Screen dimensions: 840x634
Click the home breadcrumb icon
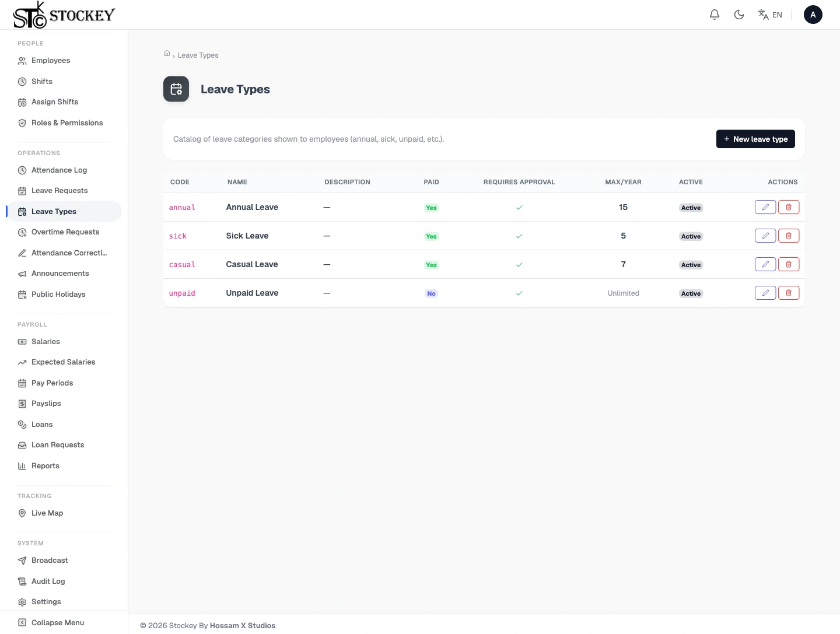click(x=167, y=54)
